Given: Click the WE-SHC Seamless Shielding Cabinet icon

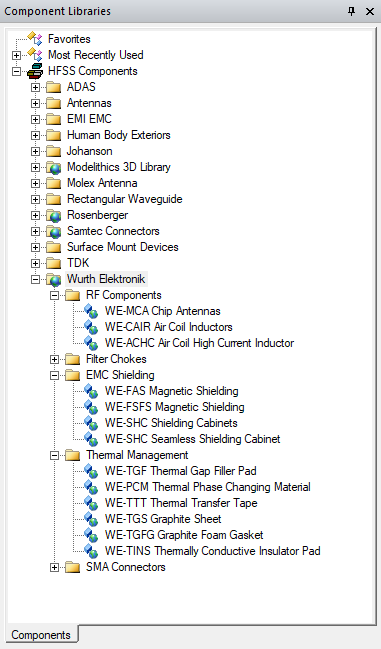Looking at the screenshot, I should [91, 440].
